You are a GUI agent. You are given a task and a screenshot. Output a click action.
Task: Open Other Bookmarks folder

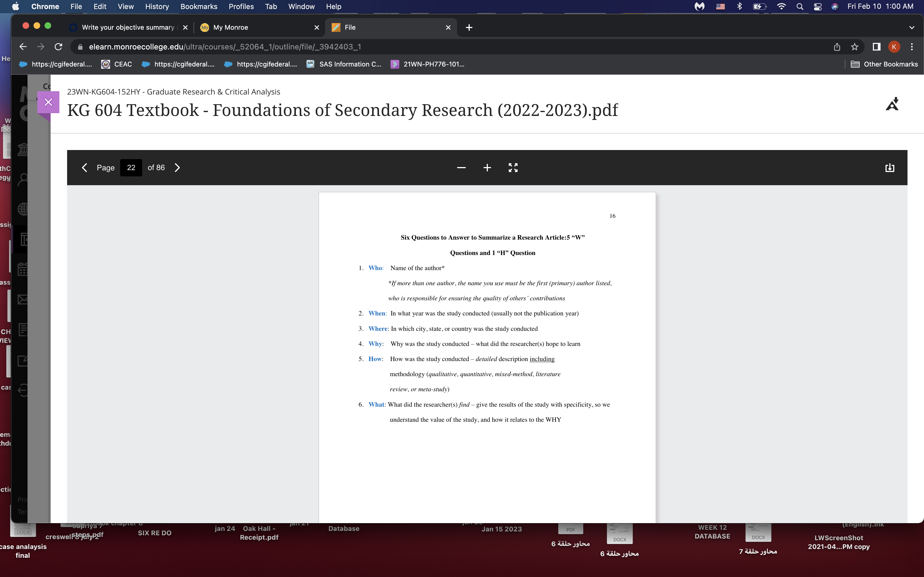[x=884, y=64]
